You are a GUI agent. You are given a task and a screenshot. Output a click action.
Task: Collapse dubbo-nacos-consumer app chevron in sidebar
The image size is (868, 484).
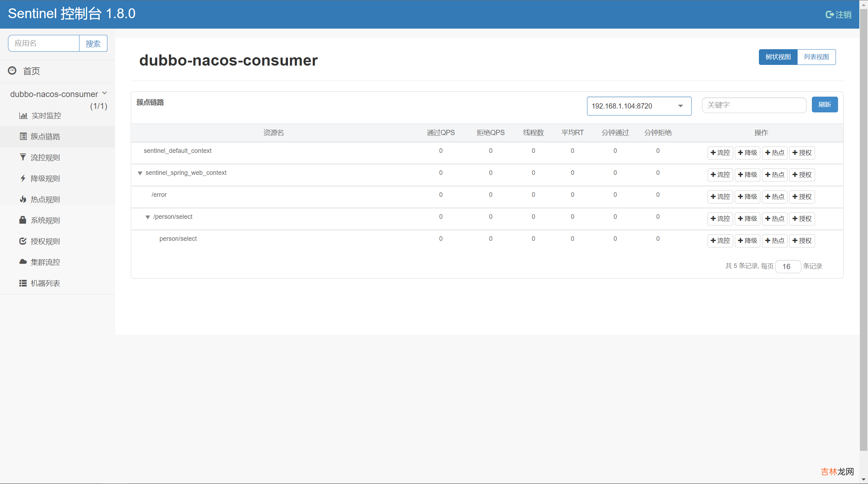pyautogui.click(x=105, y=94)
